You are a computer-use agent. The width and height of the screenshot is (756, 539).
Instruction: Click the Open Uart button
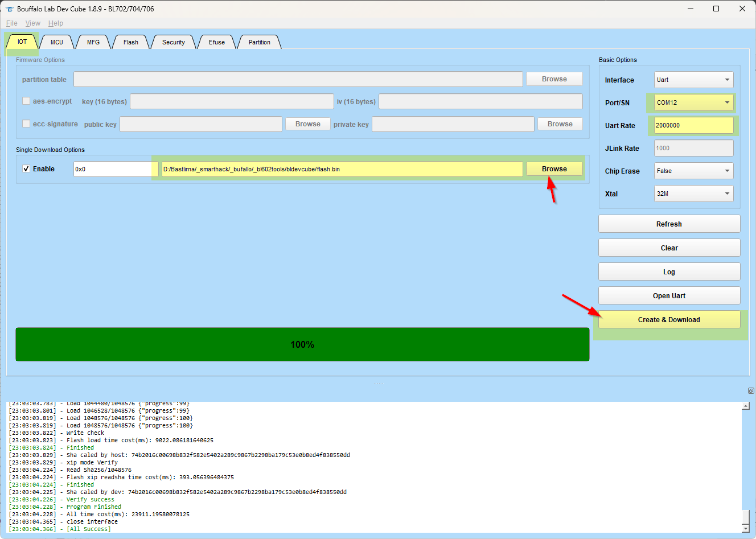click(x=669, y=295)
